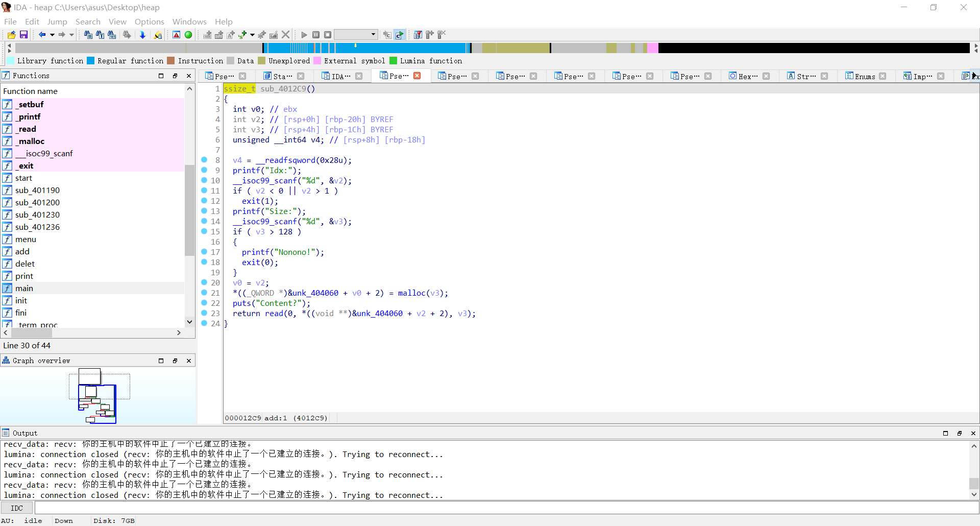Start the debugger with the play button
Image resolution: width=980 pixels, height=526 pixels.
304,35
